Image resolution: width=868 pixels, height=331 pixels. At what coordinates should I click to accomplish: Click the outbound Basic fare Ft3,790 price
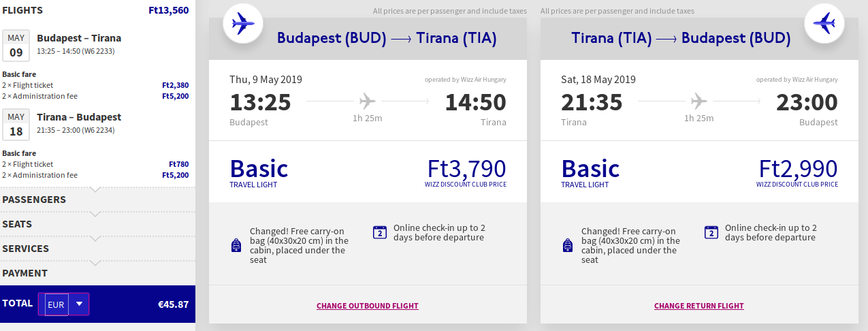tap(466, 168)
